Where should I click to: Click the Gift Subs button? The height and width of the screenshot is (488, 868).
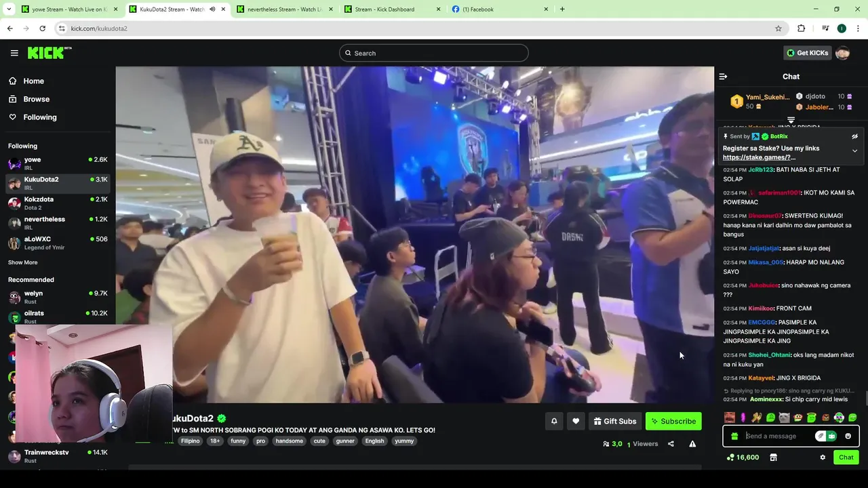tap(615, 421)
